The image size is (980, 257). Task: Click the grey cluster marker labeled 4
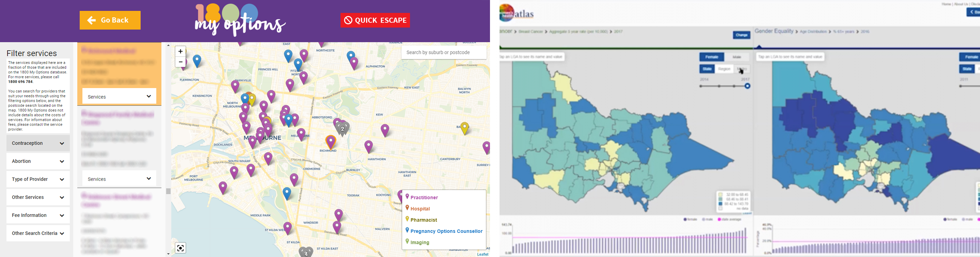(x=306, y=253)
